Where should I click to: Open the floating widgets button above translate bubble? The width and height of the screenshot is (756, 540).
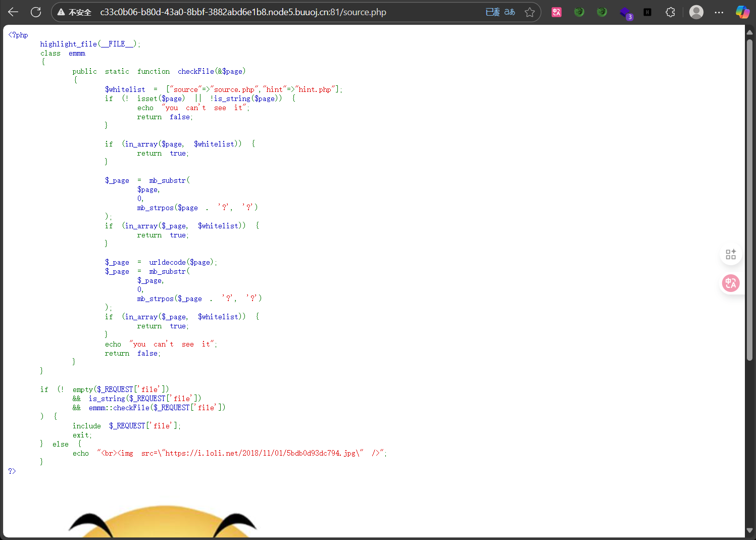tap(731, 254)
